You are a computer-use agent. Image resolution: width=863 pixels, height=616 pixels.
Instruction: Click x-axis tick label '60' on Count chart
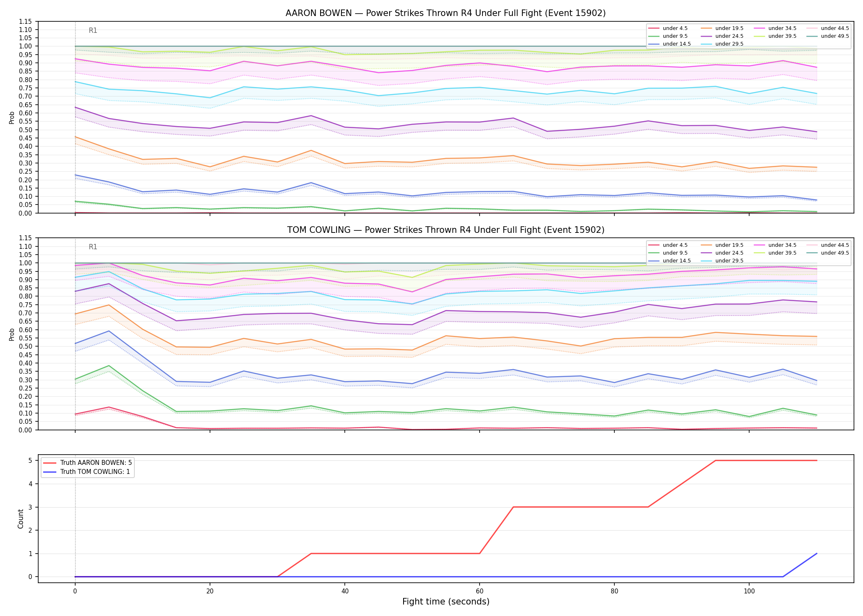point(480,591)
